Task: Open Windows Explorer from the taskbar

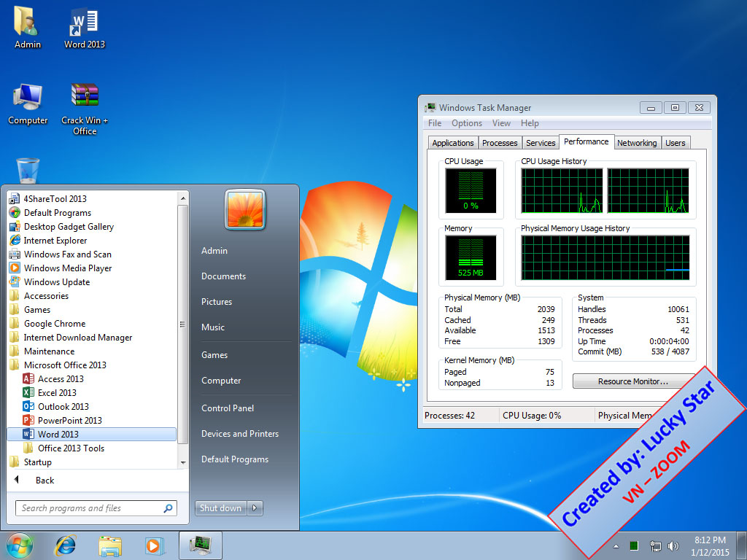Action: click(x=109, y=545)
